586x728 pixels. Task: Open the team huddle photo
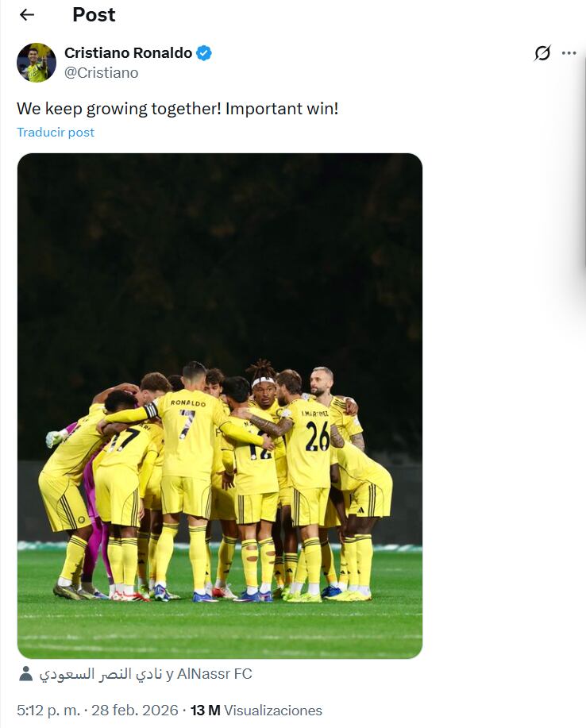pyautogui.click(x=220, y=406)
